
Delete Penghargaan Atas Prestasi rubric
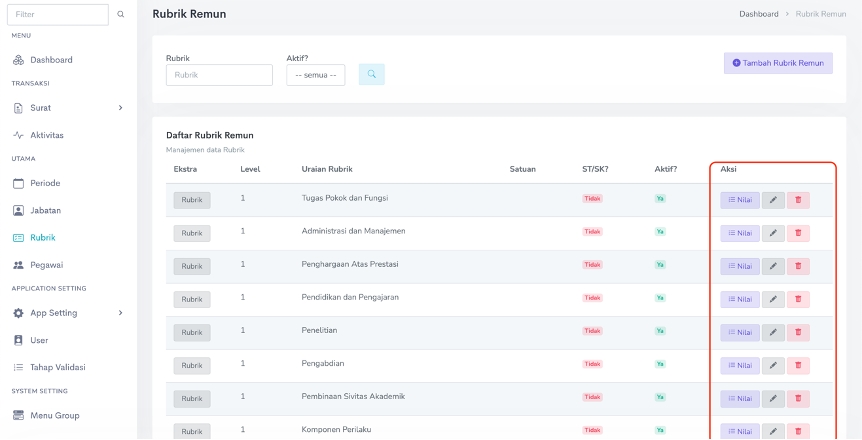(798, 266)
